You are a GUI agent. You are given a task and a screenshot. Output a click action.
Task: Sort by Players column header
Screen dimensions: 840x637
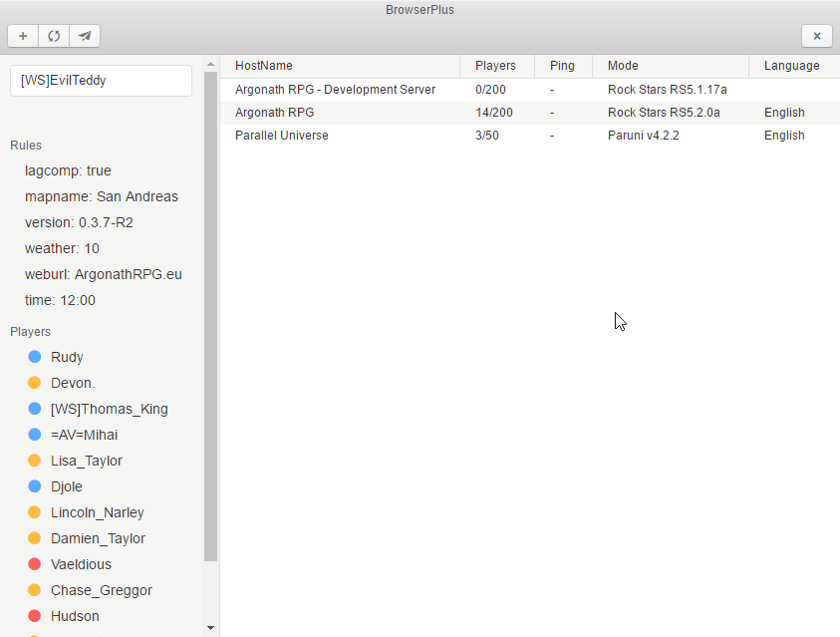click(495, 66)
